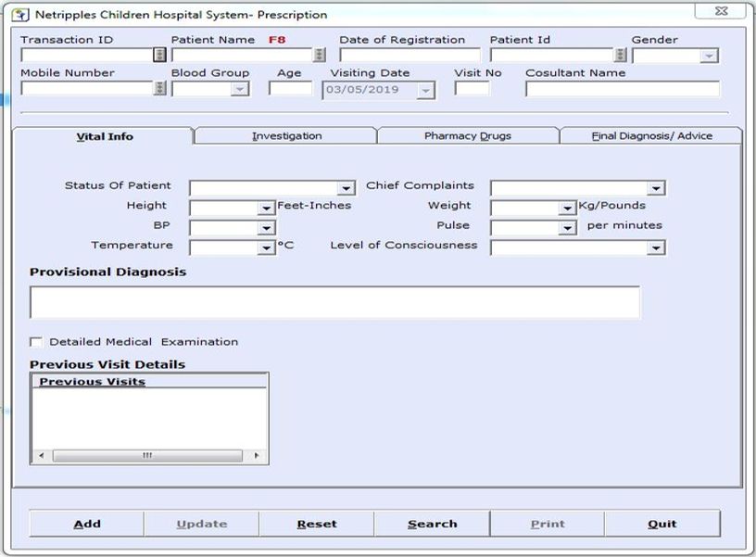756x557 pixels.
Task: Open the Final Diagnosis/ Advice tab
Action: tap(651, 136)
